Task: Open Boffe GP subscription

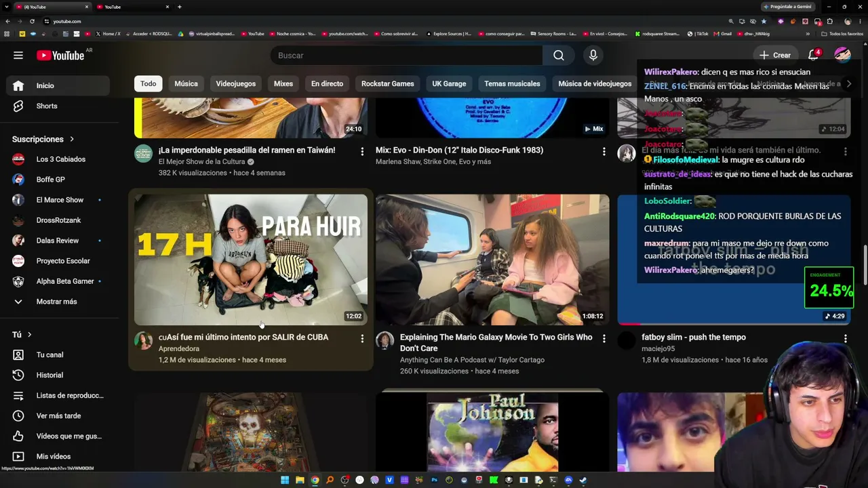Action: point(58,180)
